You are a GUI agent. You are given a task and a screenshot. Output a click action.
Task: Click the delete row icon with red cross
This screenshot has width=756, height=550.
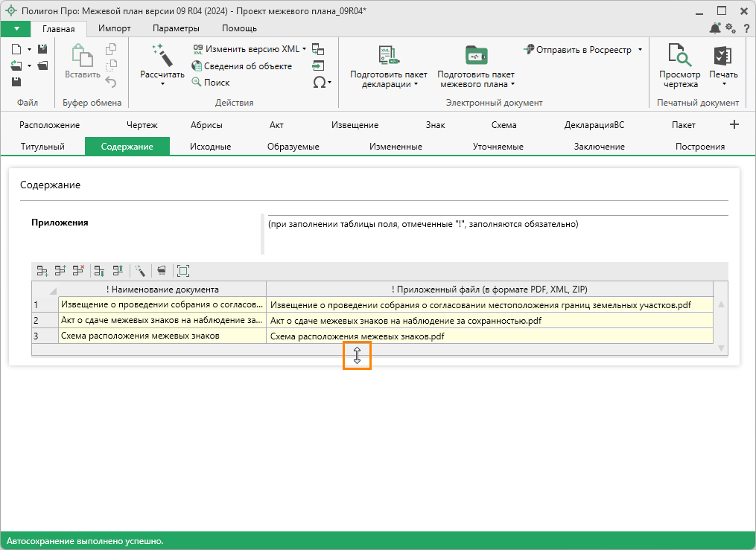pyautogui.click(x=79, y=271)
